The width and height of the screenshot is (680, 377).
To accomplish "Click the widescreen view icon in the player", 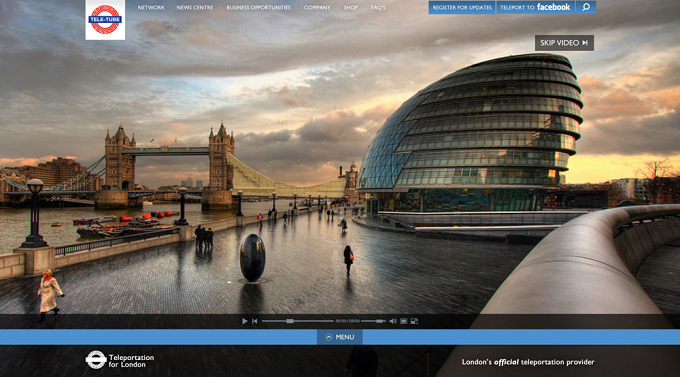I will (x=403, y=321).
